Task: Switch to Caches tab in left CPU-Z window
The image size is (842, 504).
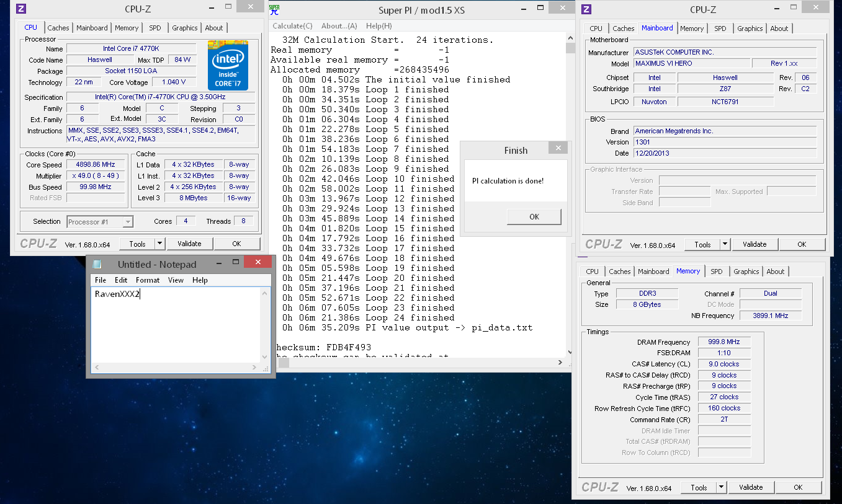Action: tap(58, 28)
